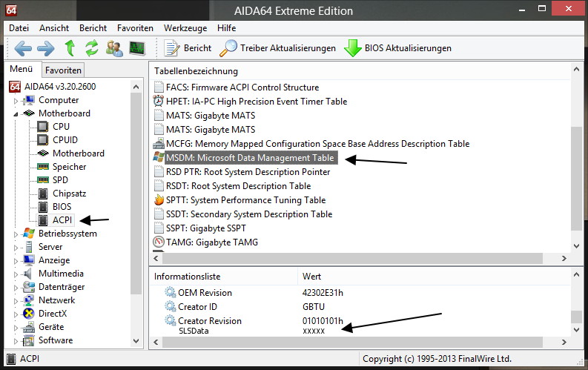Select Geräte in the tree

pyautogui.click(x=51, y=327)
